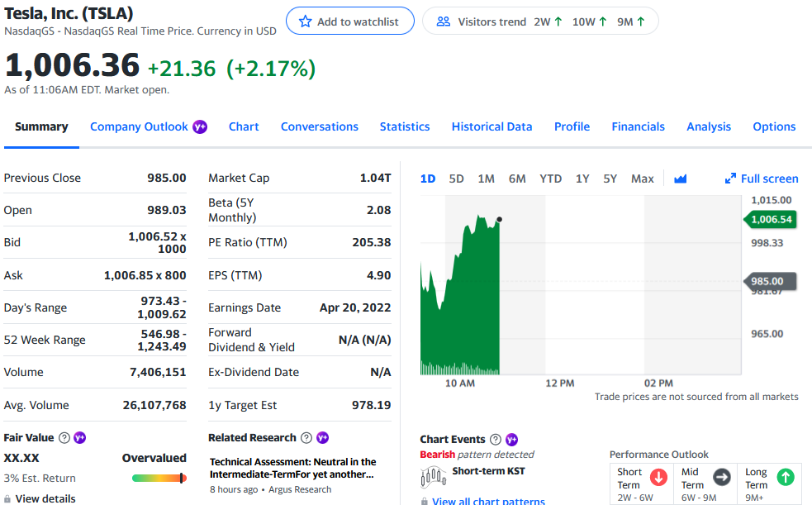
Task: Click the Avg. Volume value 26,107,768
Action: tap(154, 405)
